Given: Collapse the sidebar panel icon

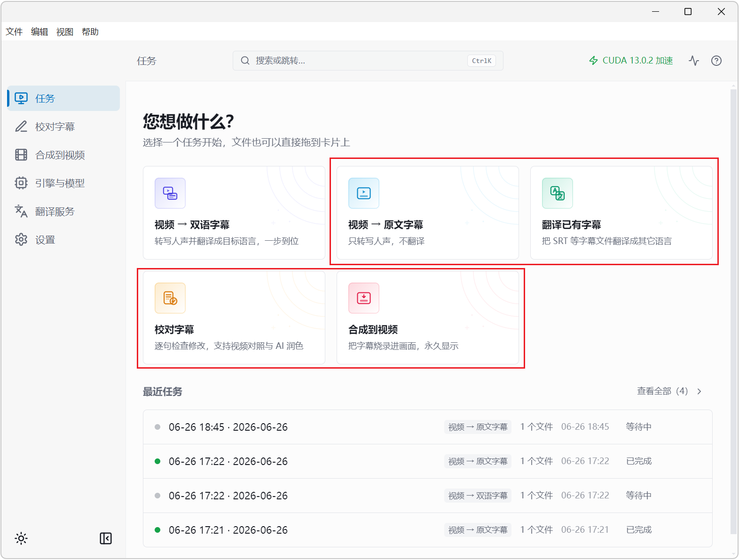Looking at the screenshot, I should [106, 538].
